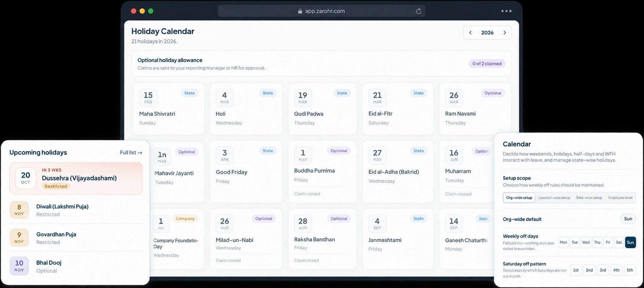Toggle 3rd Saturday off pattern

pos(603,270)
